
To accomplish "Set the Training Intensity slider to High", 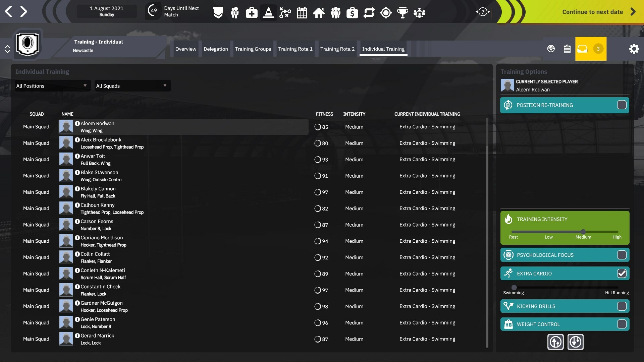I will (x=617, y=232).
